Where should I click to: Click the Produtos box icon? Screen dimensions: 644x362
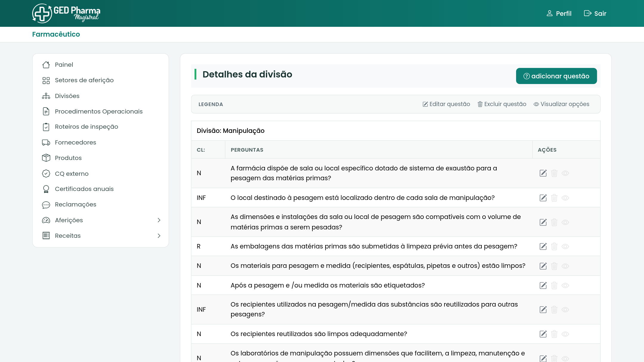(46, 158)
